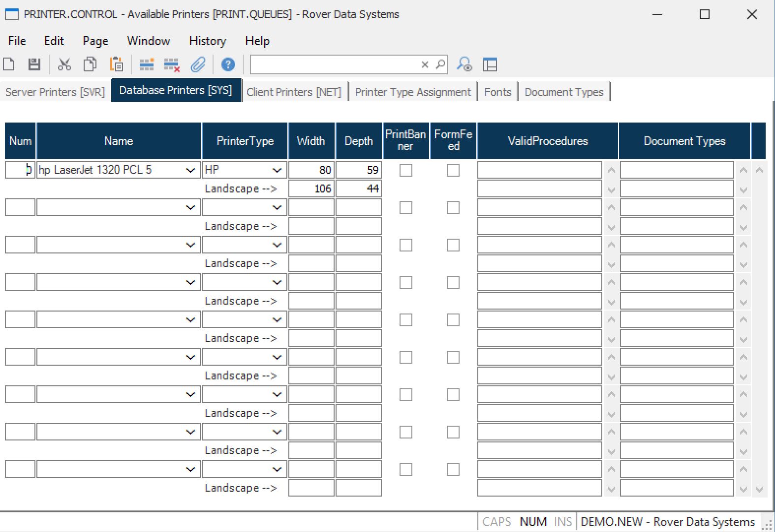This screenshot has width=775, height=532.
Task: Check the PrintBanner box in second row
Action: (x=405, y=208)
